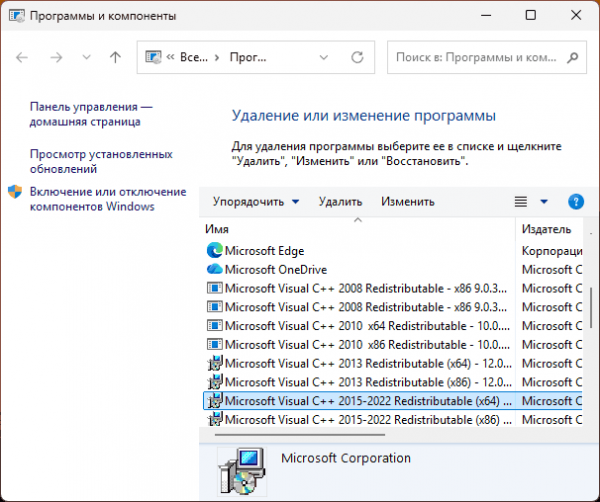Click the Прог... breadcrumb in address bar
Image resolution: width=600 pixels, height=502 pixels.
pos(248,57)
